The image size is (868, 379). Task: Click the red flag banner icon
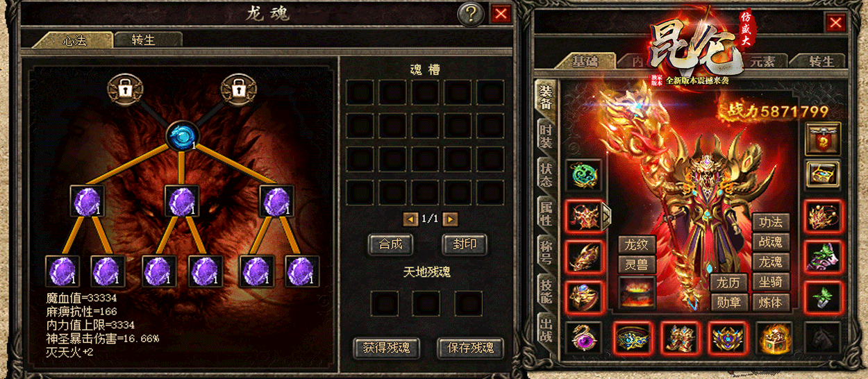(x=823, y=140)
